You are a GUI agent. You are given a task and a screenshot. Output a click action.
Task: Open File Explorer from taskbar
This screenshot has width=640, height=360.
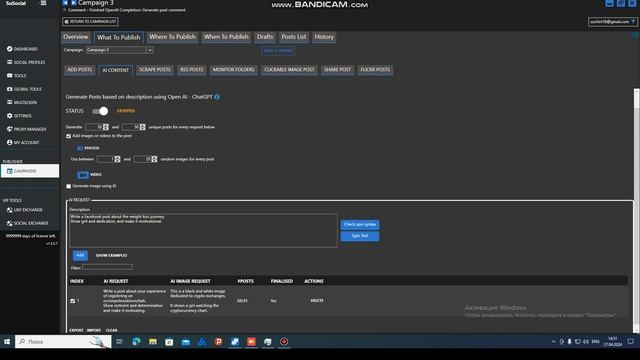click(153, 342)
